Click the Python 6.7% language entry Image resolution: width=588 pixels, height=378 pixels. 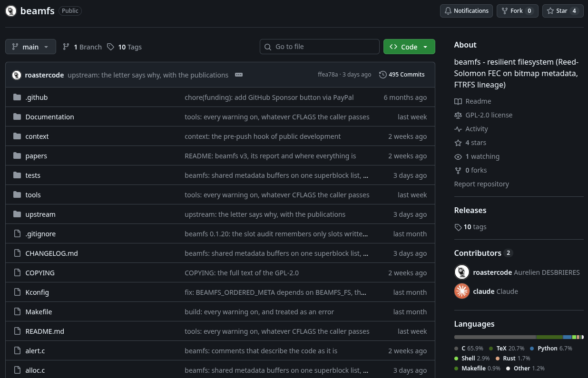(551, 349)
